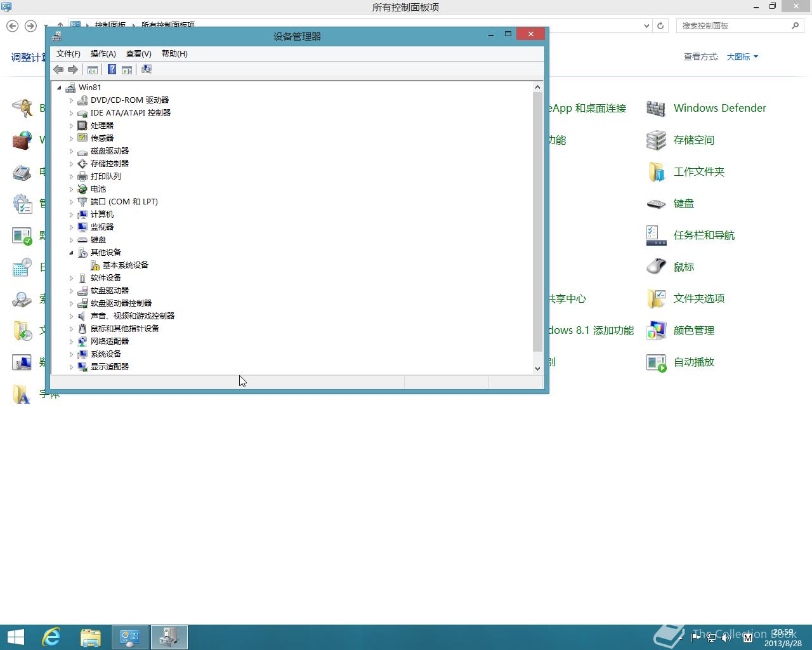Click the 软盘驱动器 category icon
This screenshot has width=812, height=650.
(82, 290)
